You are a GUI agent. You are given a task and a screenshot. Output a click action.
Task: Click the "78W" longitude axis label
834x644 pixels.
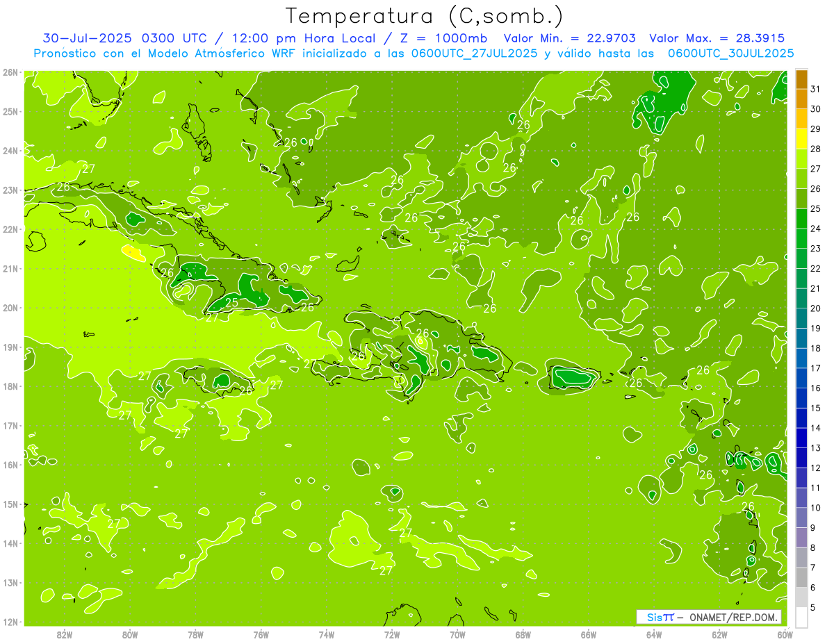[x=195, y=634]
